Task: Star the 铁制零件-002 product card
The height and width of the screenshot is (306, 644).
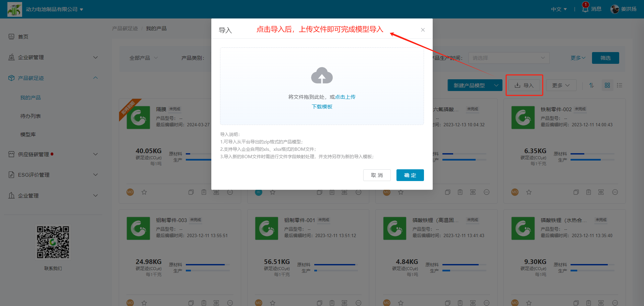Action: pos(529,192)
